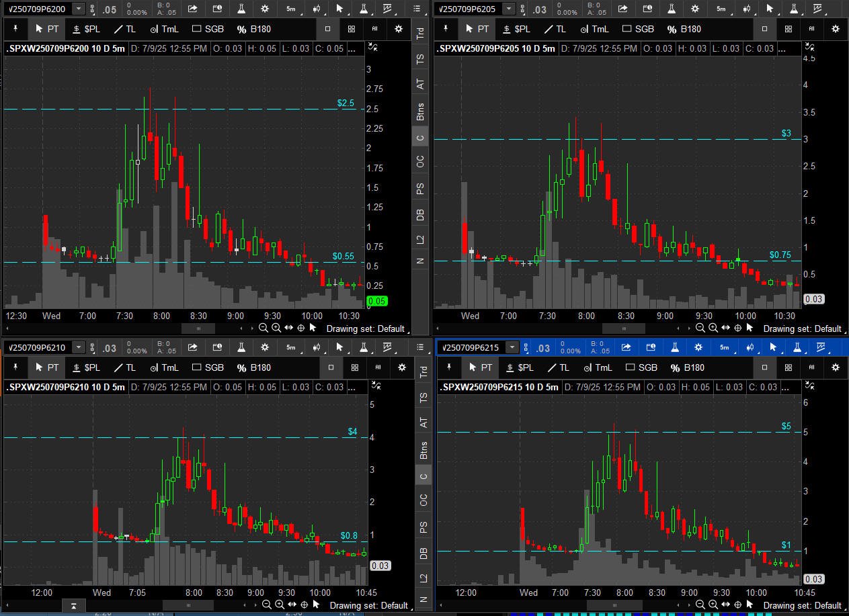Viewport: 849px width, 616px height.
Task: Expand symbol dropdown arrow next to V250709P6215
Action: (512, 347)
